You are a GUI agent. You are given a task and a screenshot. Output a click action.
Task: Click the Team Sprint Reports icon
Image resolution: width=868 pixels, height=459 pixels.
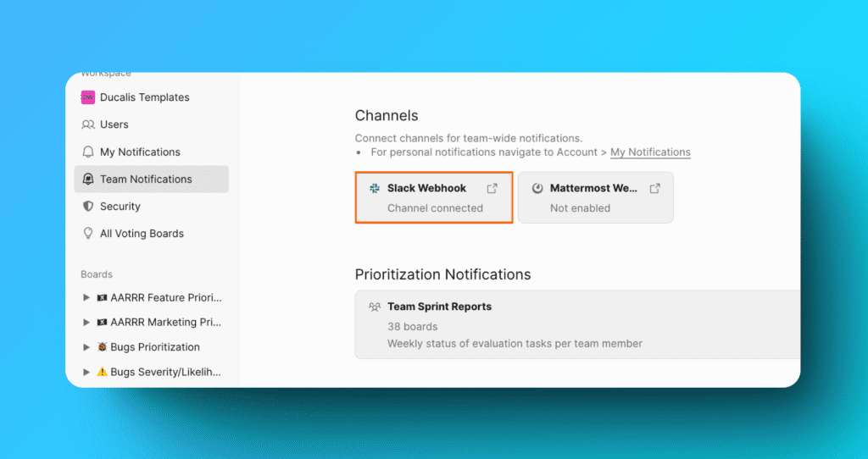pos(375,307)
